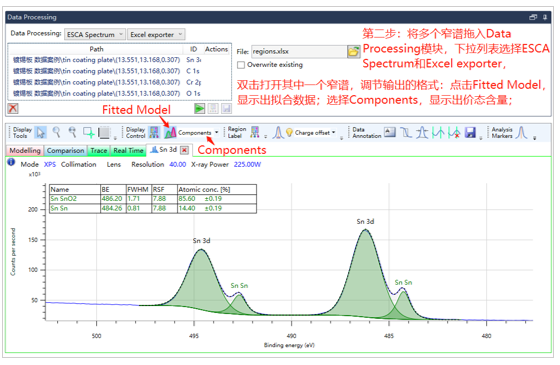Screen dimensions: 560x365
Task: Click the light bulb Charge offset icon
Action: (289, 132)
